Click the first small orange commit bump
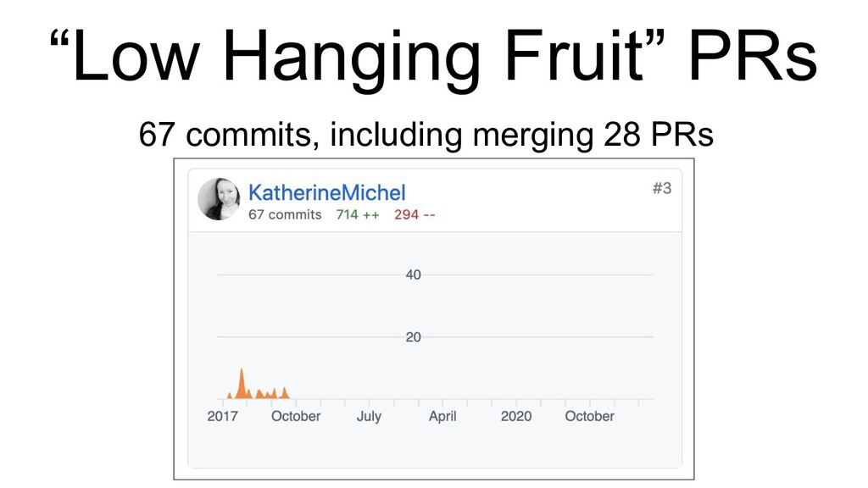The image size is (868, 488). 229,395
